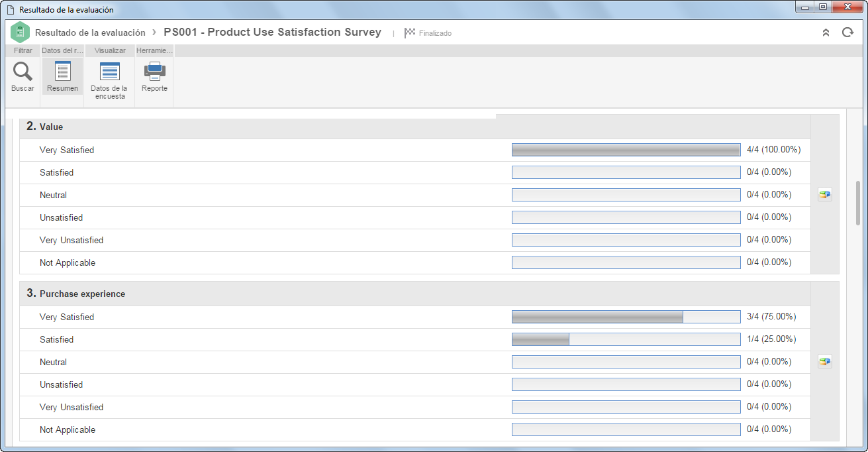Select the Datos del r... group label

(x=62, y=50)
